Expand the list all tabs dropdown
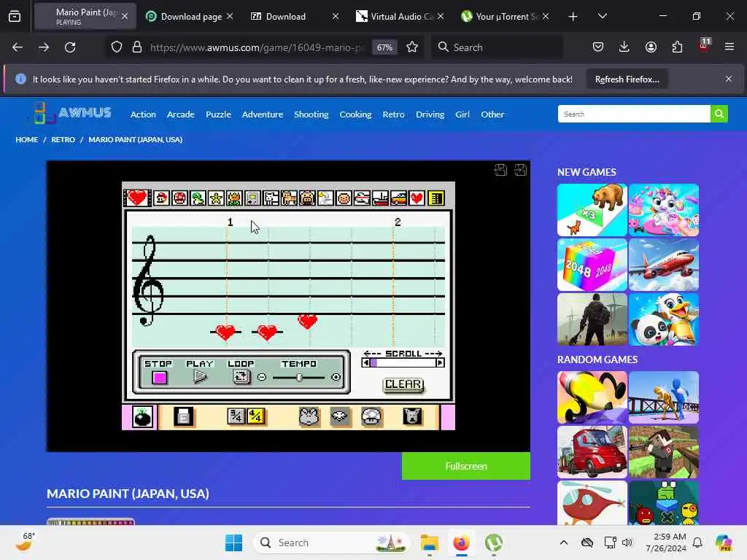The width and height of the screenshot is (747, 560). pyautogui.click(x=602, y=16)
